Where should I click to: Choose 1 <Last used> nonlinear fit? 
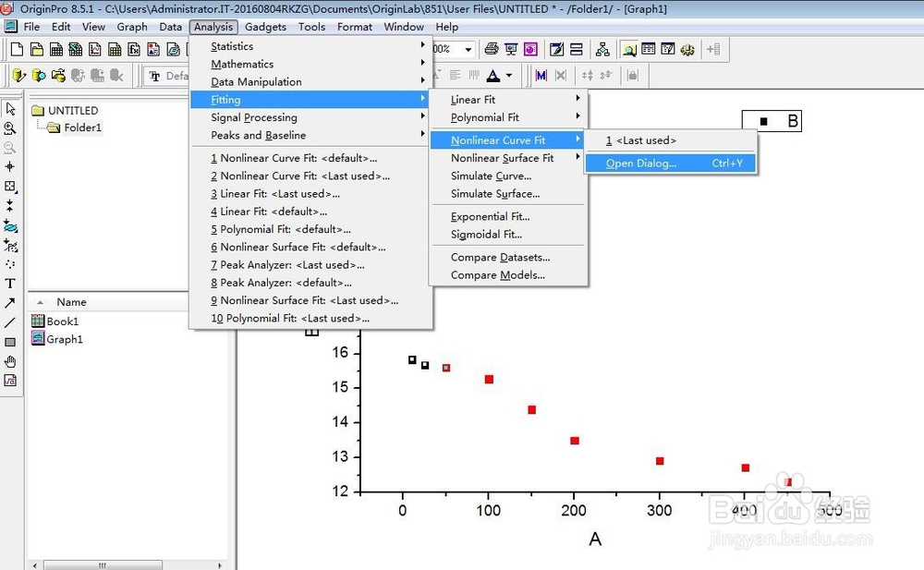[x=671, y=140]
